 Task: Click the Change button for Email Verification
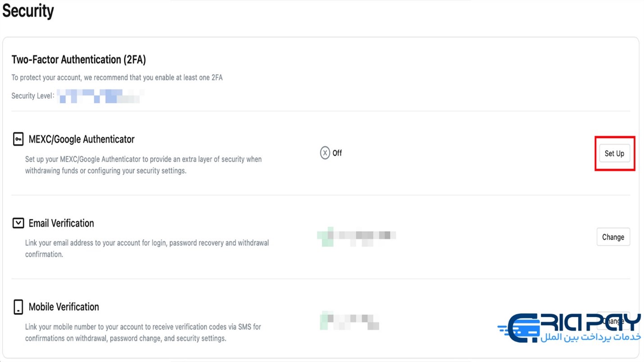(x=613, y=237)
